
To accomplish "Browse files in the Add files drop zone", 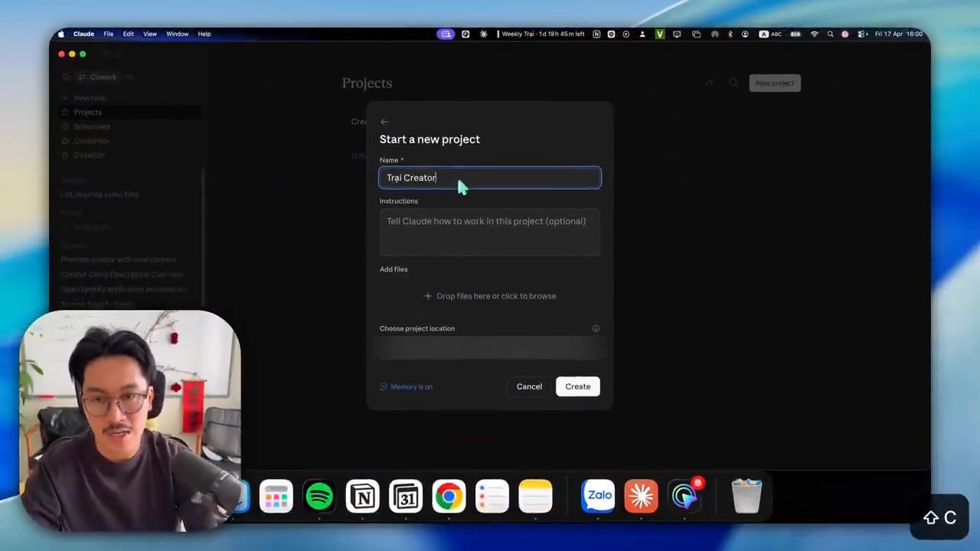I will (490, 296).
